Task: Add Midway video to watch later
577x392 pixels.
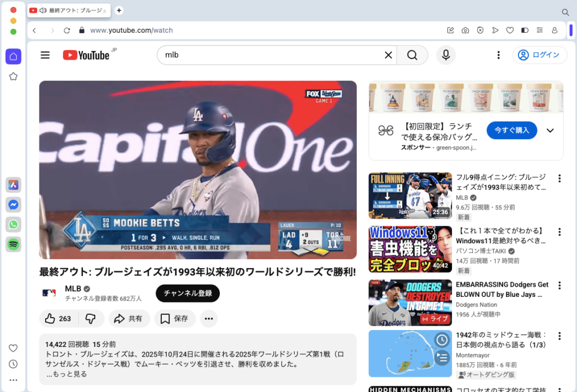Action: [x=442, y=340]
